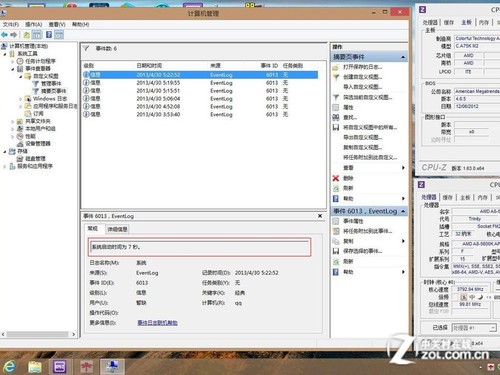Expand the 共享文件夹 tree node
This screenshot has width=500, height=375.
13,121
